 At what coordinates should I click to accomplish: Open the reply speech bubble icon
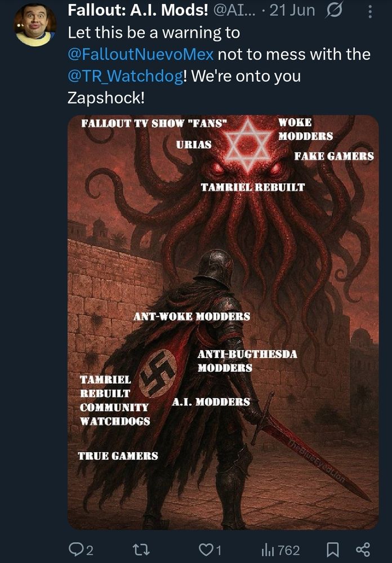point(76,549)
